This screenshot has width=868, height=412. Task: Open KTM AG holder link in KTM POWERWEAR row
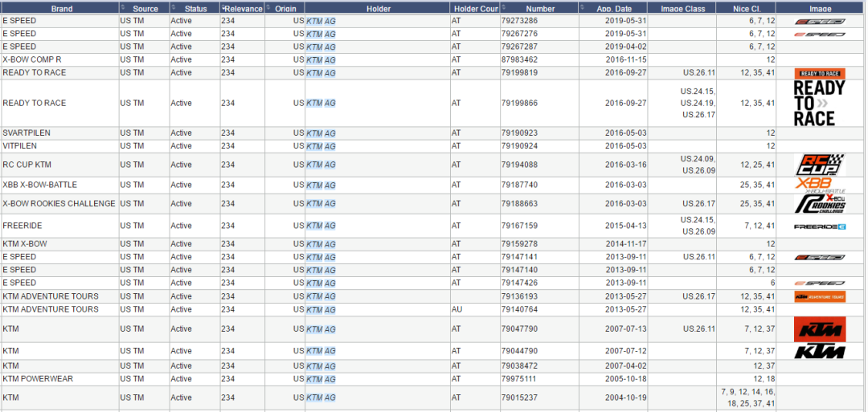[321, 379]
